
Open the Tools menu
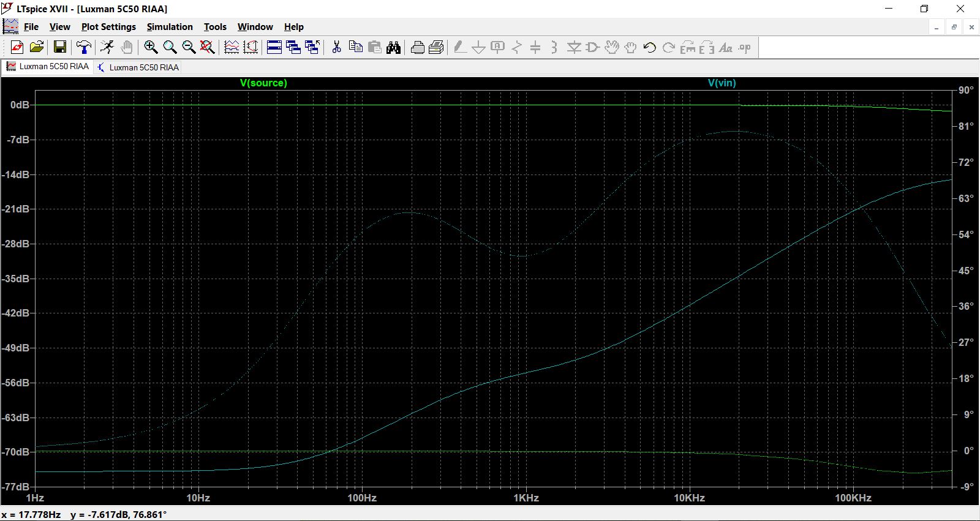click(x=215, y=27)
